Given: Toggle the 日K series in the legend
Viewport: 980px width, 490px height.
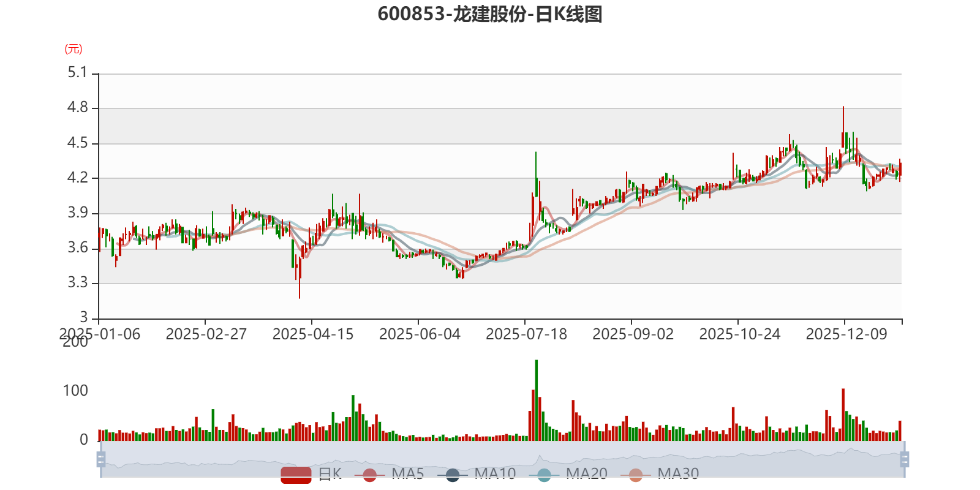Looking at the screenshot, I should click(x=311, y=474).
